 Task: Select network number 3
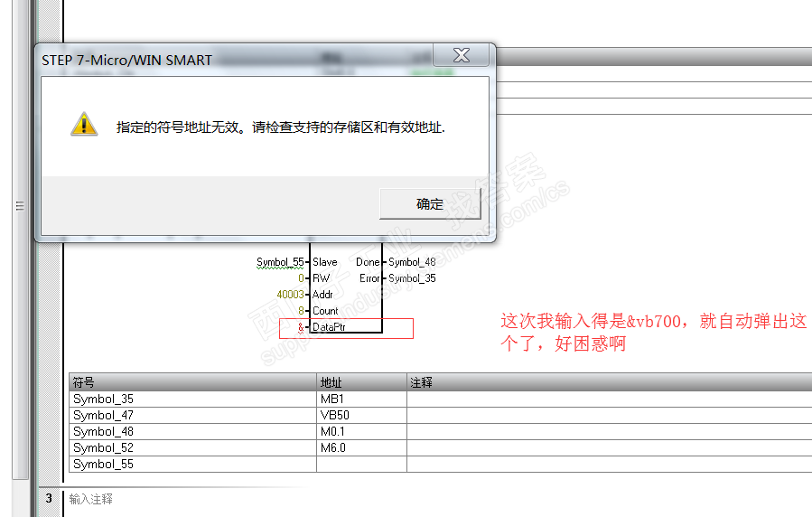coord(49,498)
